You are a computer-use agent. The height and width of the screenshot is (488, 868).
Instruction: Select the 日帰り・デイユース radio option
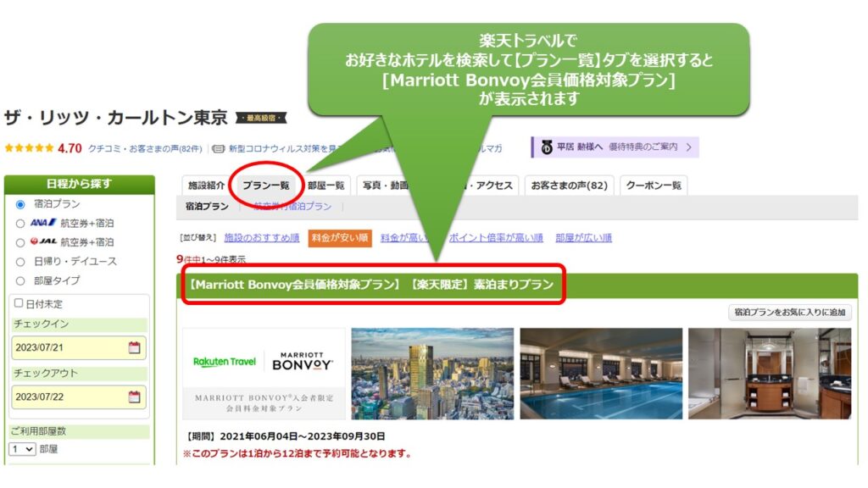[x=20, y=262]
